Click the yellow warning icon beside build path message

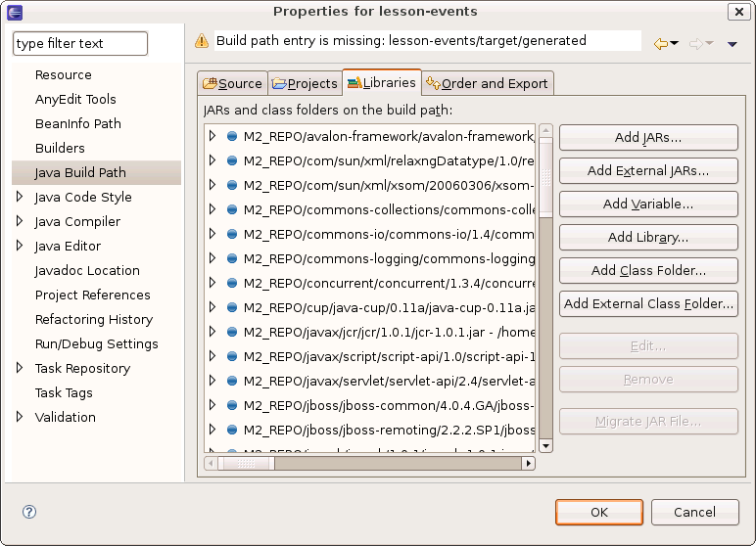[x=202, y=41]
